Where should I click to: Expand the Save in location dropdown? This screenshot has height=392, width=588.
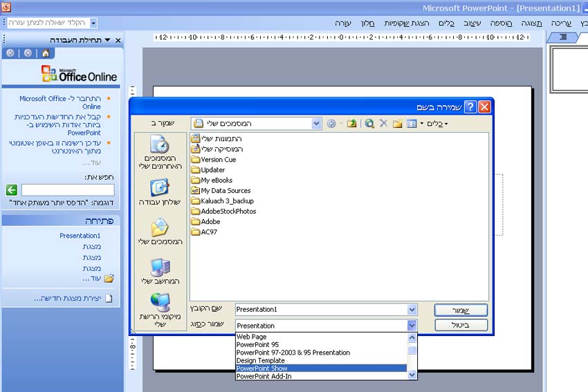click(x=317, y=123)
